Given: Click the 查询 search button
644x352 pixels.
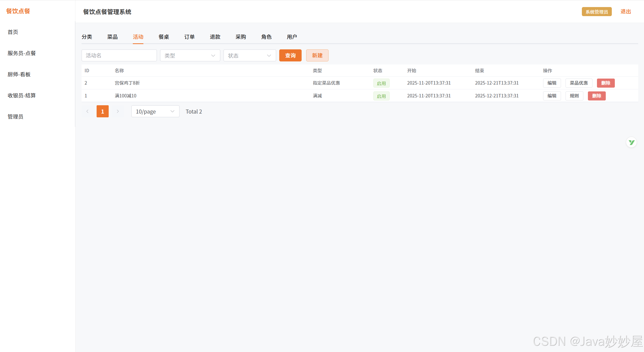Looking at the screenshot, I should point(290,55).
